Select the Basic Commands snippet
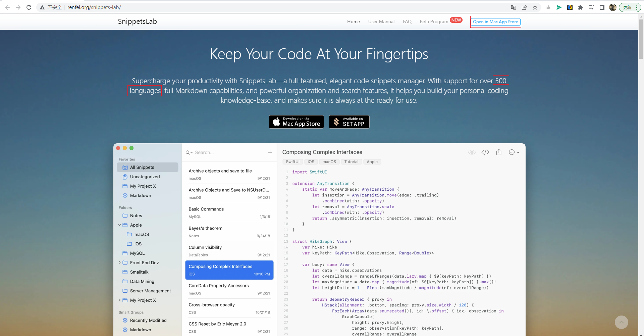644x336 pixels. (229, 212)
